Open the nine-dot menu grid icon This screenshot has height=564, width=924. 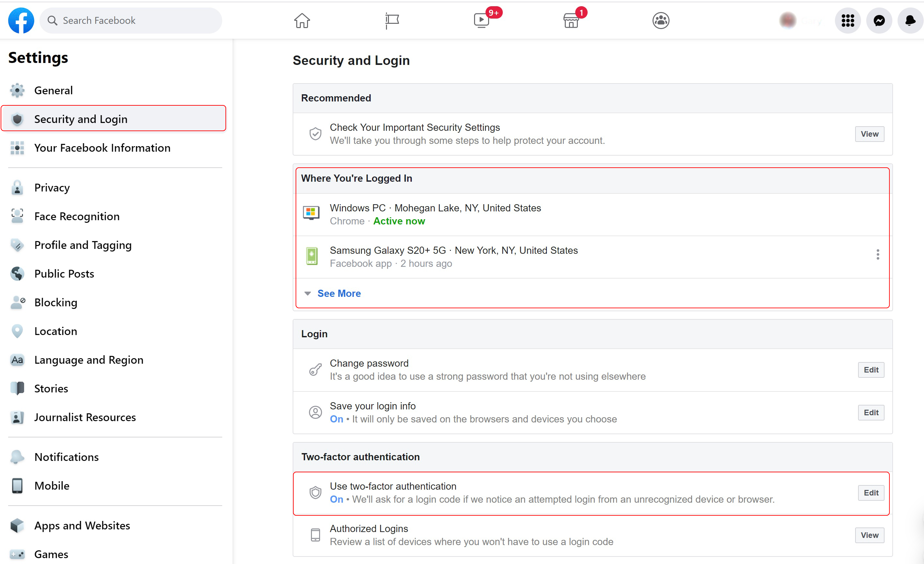click(848, 20)
